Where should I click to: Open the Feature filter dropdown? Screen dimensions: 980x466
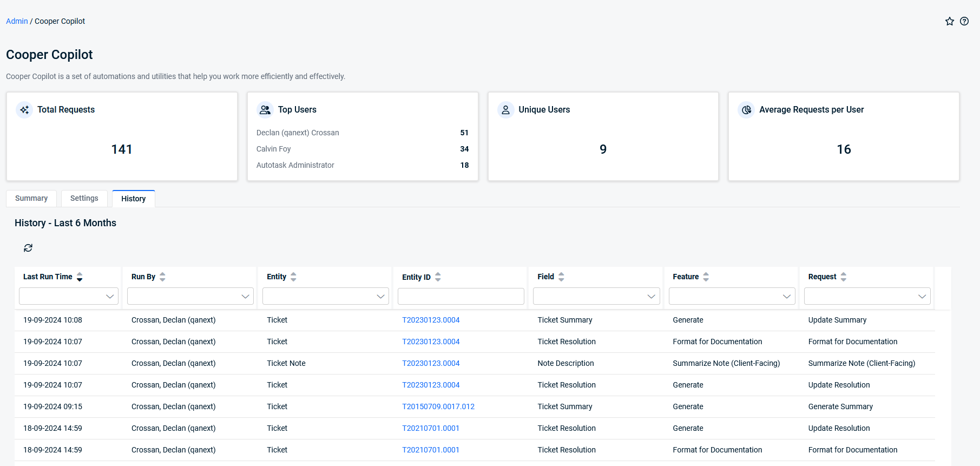(x=732, y=296)
